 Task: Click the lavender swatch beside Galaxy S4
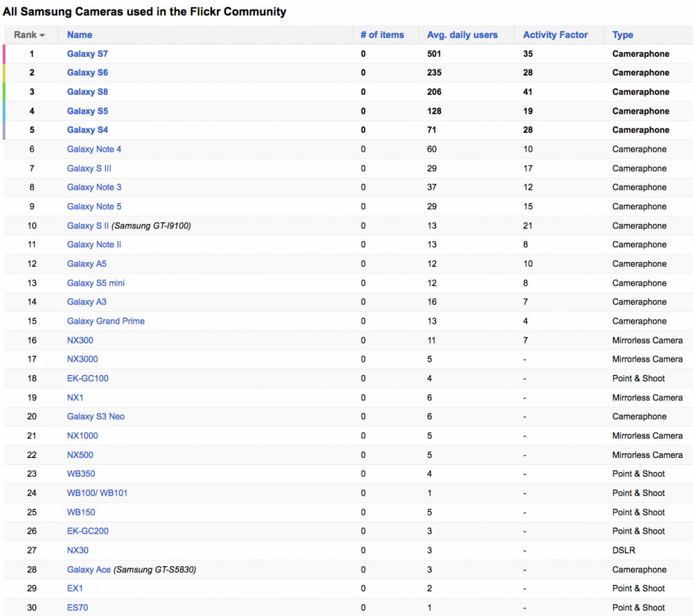pyautogui.click(x=4, y=130)
